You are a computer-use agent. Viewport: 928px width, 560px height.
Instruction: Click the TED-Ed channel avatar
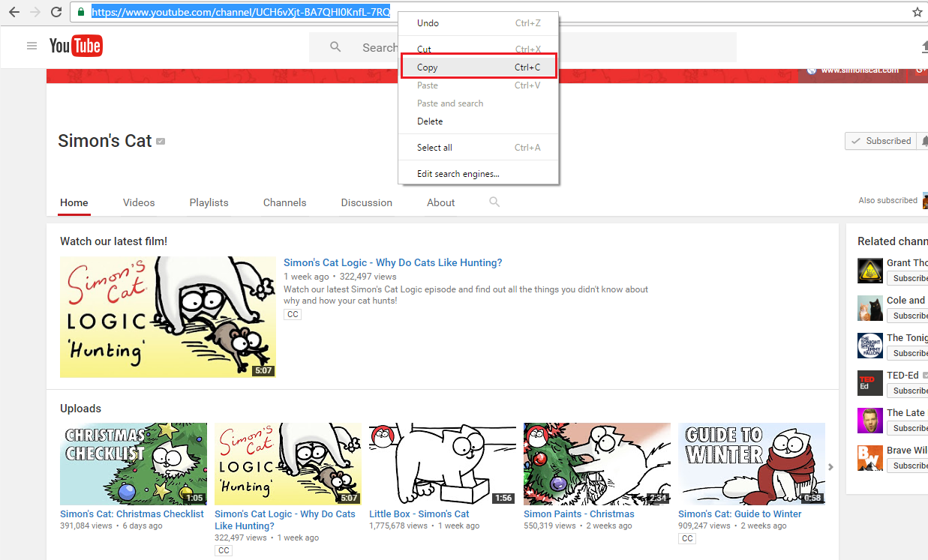tap(870, 383)
